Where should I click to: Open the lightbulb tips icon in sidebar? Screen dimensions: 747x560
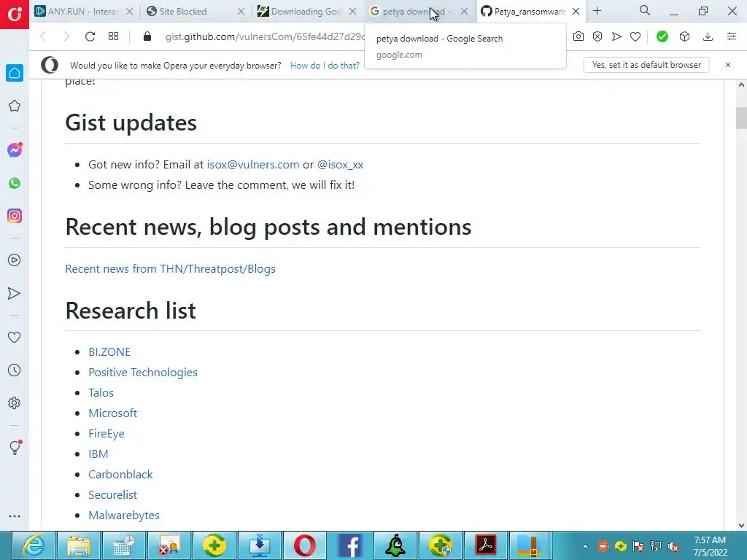click(x=15, y=447)
